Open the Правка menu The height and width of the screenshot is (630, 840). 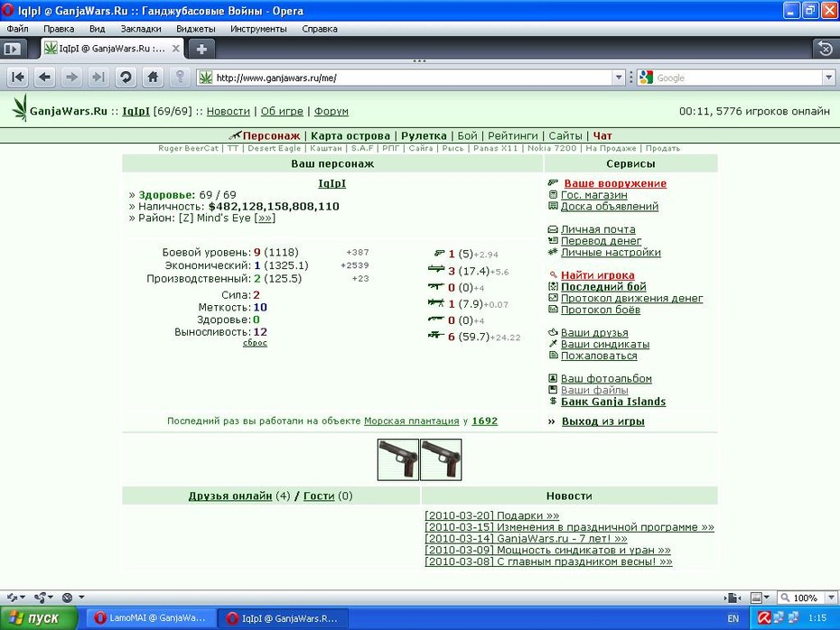click(59, 29)
